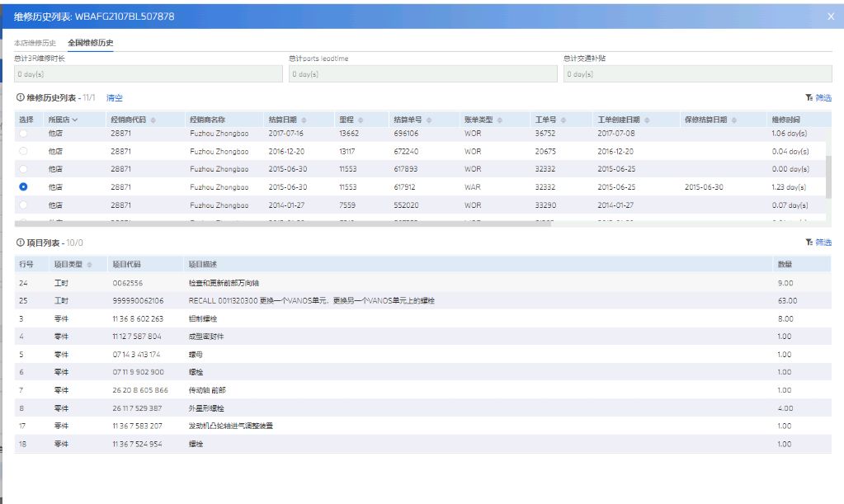
Task: Click the sort icon next to 结算单号
Action: [x=429, y=120]
